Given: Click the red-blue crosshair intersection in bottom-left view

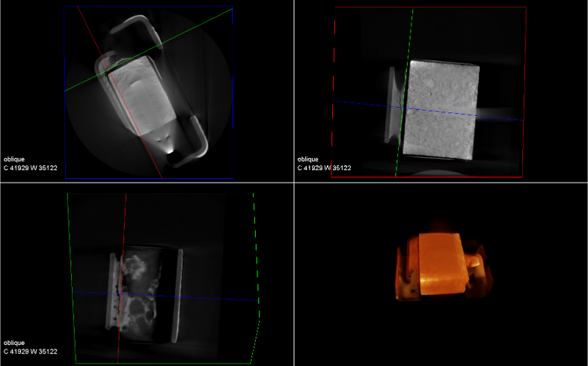Looking at the screenshot, I should tap(121, 294).
